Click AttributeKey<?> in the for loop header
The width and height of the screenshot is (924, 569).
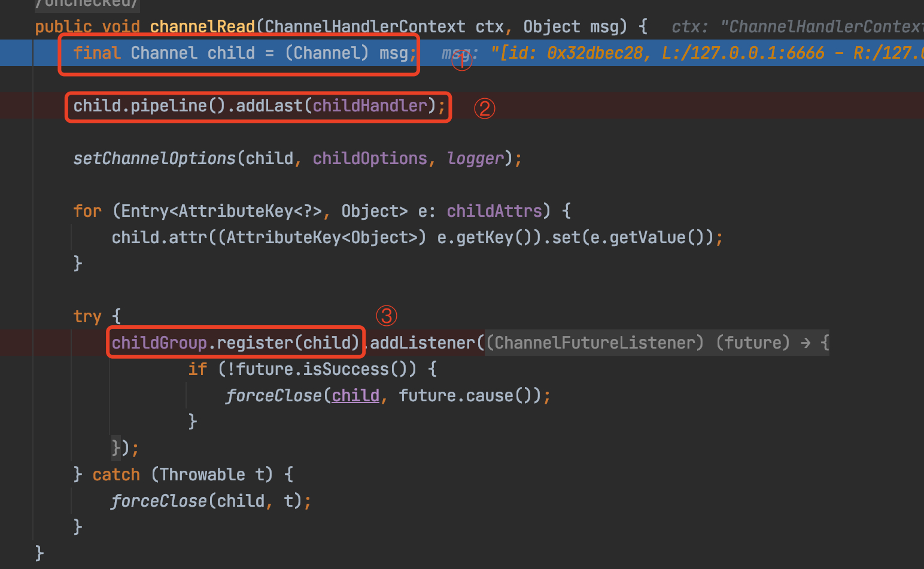click(250, 211)
